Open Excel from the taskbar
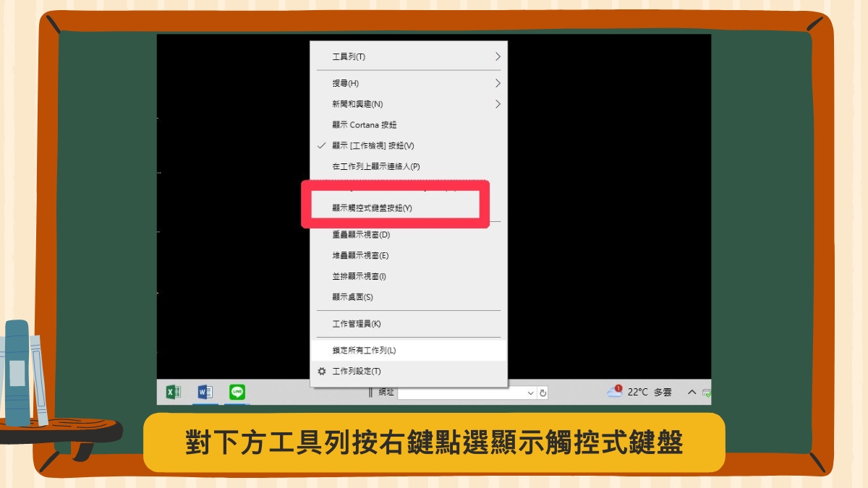The image size is (868, 488). click(174, 392)
